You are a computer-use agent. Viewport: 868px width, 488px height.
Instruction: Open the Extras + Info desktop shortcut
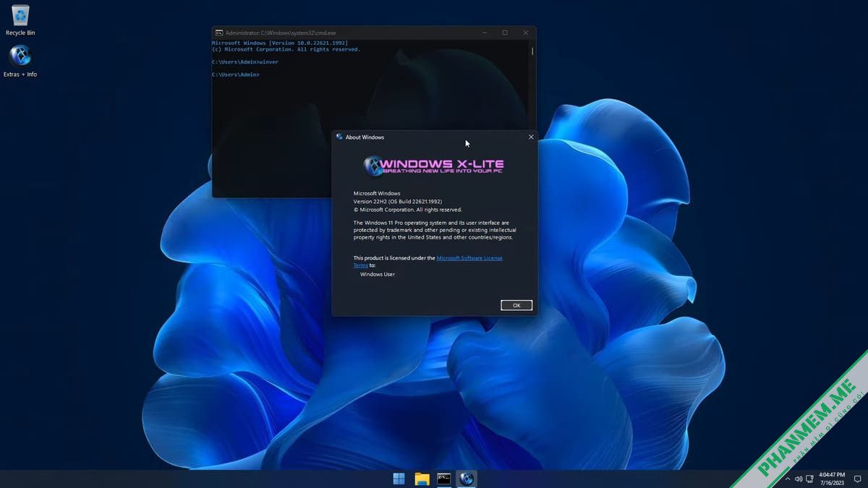pyautogui.click(x=20, y=61)
